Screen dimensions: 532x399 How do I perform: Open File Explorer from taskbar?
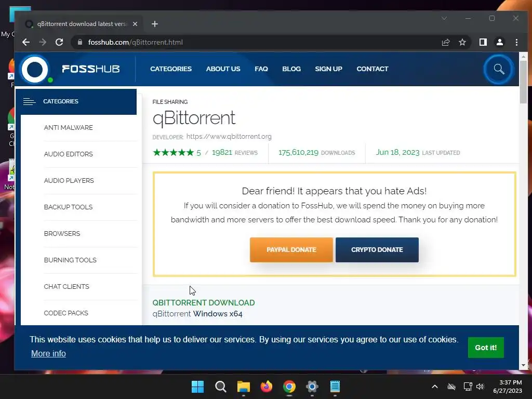point(243,387)
